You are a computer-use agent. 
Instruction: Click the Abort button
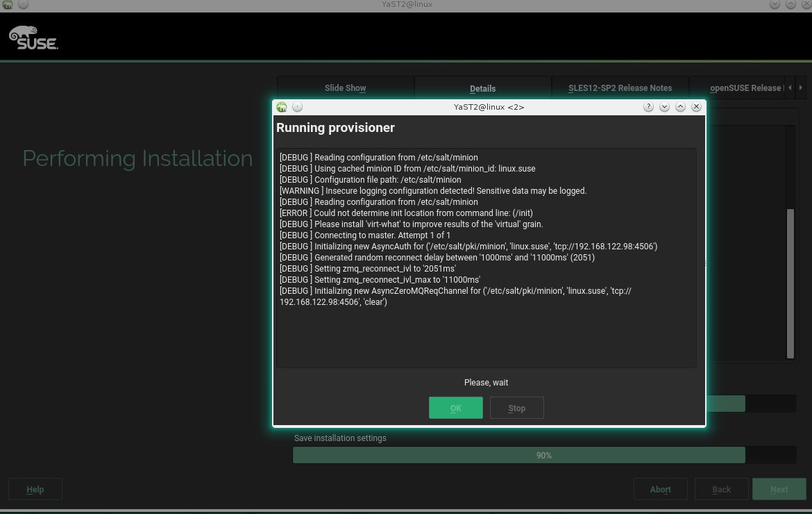click(660, 489)
